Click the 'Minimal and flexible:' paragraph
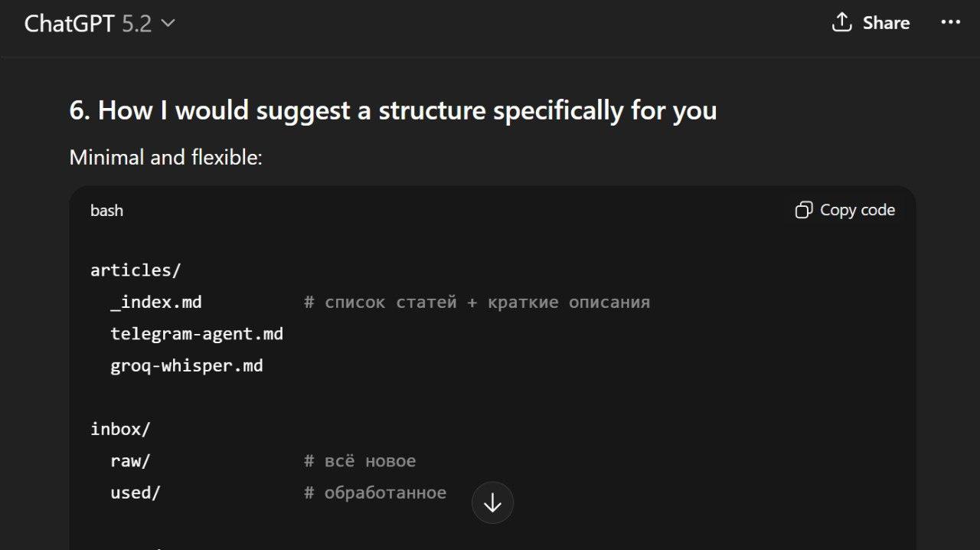Image resolution: width=980 pixels, height=550 pixels. pyautogui.click(x=166, y=157)
